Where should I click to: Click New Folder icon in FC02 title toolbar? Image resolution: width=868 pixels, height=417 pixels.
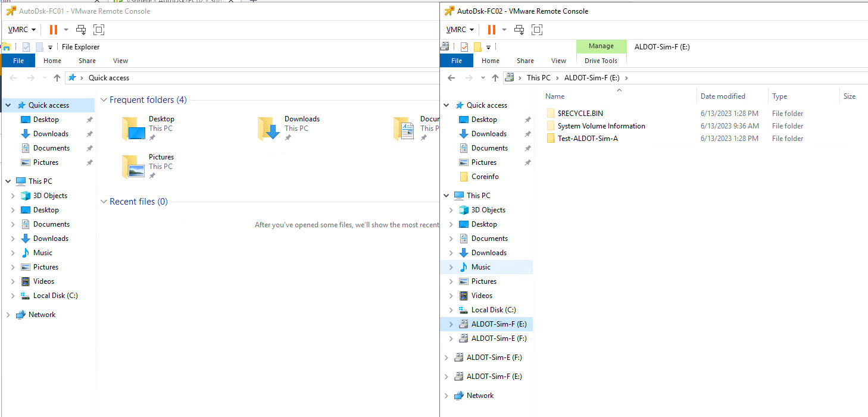pyautogui.click(x=477, y=47)
